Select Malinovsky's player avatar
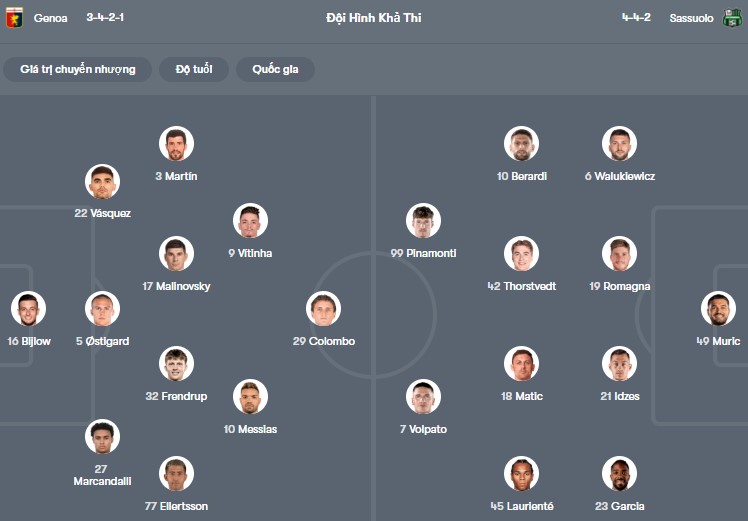Viewport: 748px width, 521px height. click(x=176, y=254)
